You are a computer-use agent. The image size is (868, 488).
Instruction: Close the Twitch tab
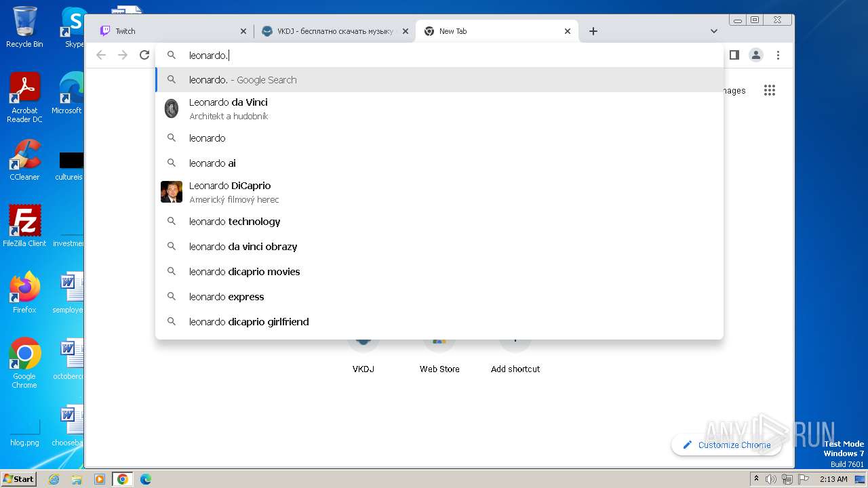[x=243, y=31]
